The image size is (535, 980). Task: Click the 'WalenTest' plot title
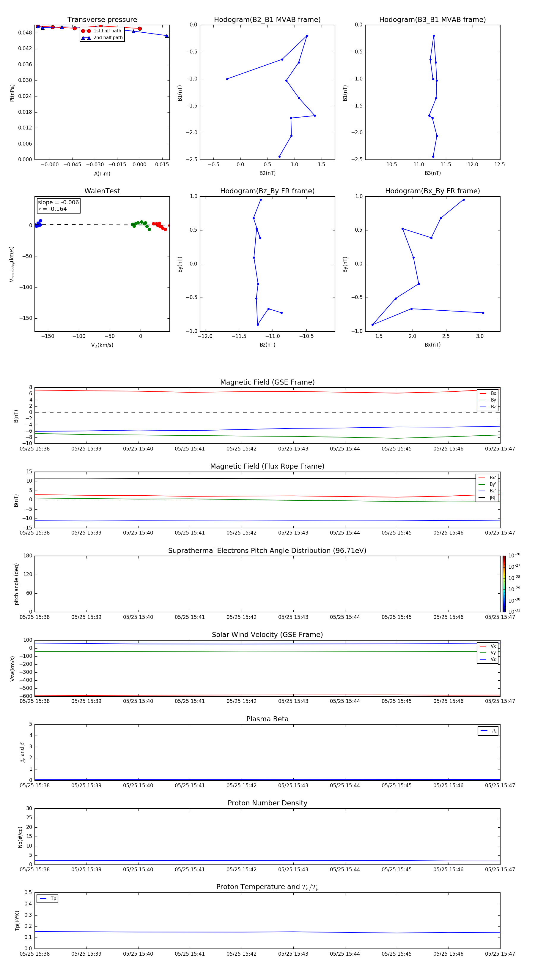(102, 191)
